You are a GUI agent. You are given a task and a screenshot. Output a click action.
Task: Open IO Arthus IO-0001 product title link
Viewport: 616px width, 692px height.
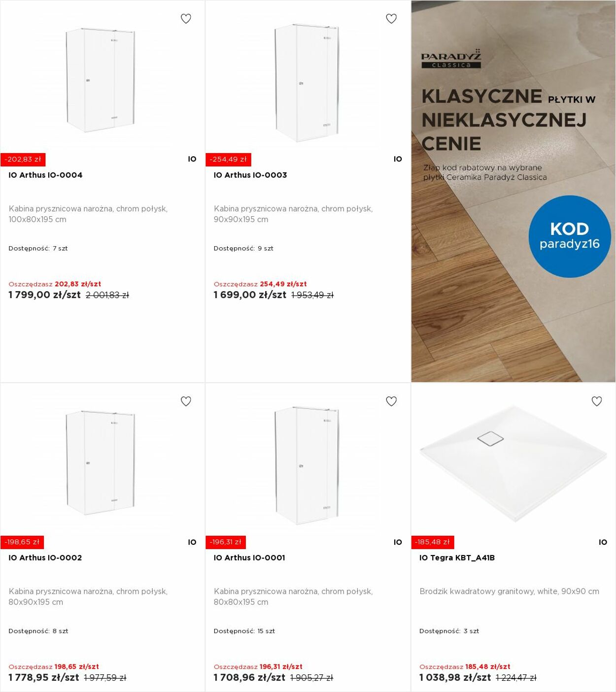tap(249, 558)
